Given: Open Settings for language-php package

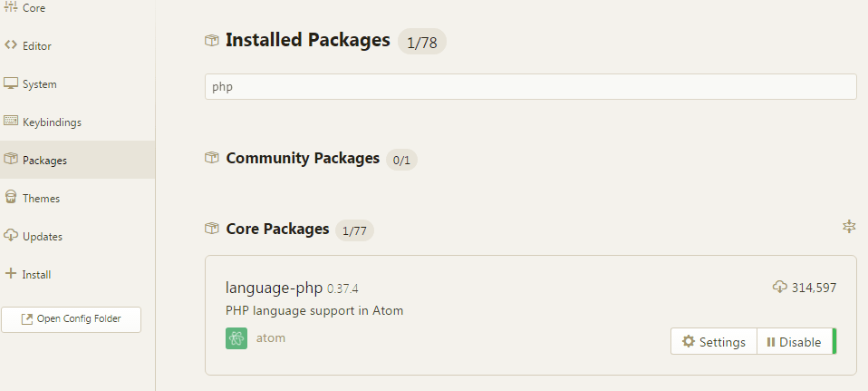Looking at the screenshot, I should [x=714, y=342].
